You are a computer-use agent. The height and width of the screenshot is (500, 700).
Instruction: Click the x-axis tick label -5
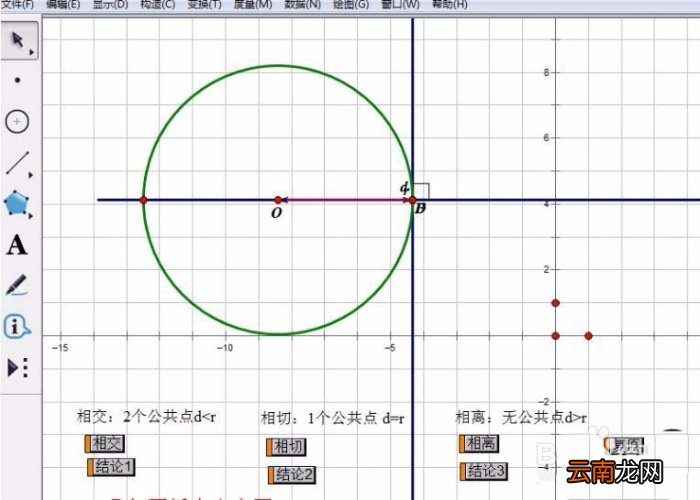[390, 348]
